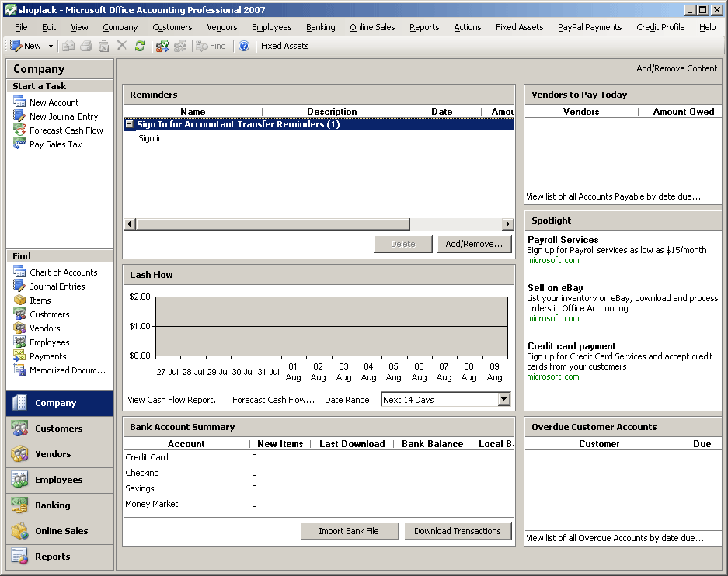
Task: Click the New document toolbar icon
Action: coord(16,46)
